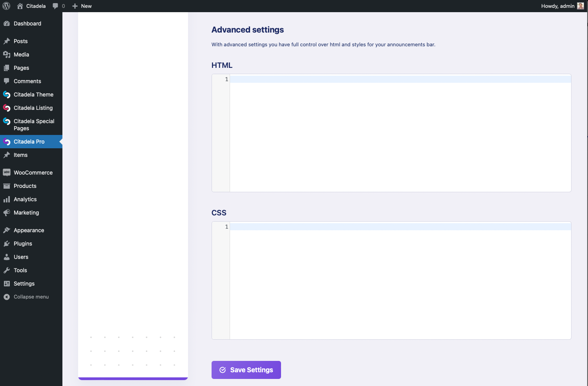Open Items menu entry
This screenshot has height=386, width=588.
point(31,155)
